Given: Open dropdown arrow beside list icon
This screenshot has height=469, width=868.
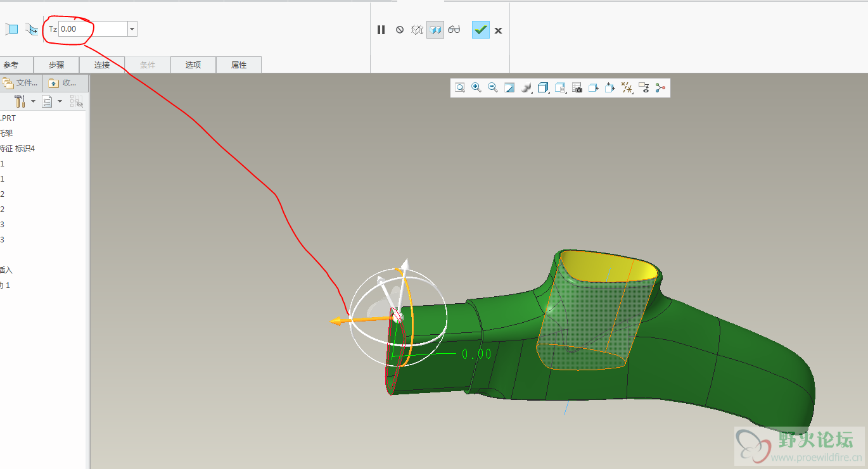Looking at the screenshot, I should coord(60,101).
